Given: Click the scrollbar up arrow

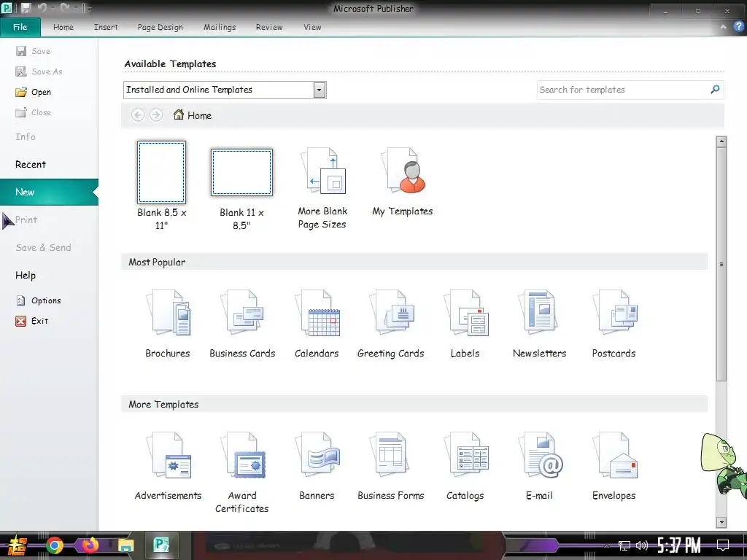Looking at the screenshot, I should point(721,141).
